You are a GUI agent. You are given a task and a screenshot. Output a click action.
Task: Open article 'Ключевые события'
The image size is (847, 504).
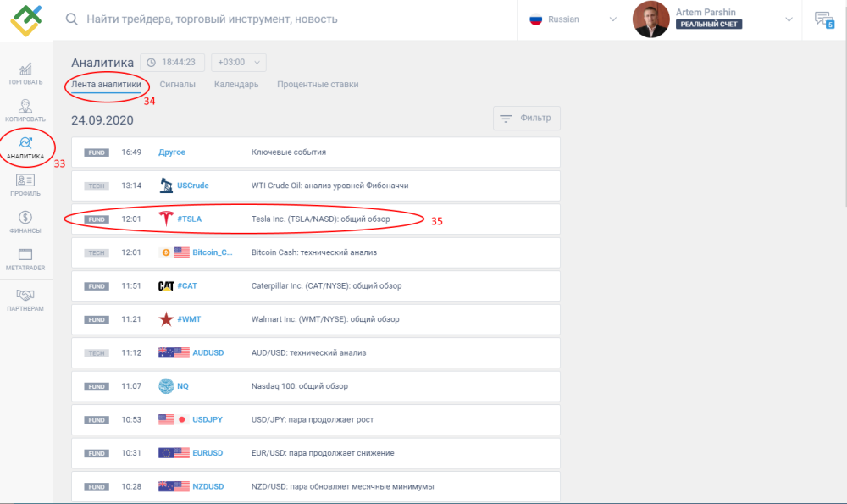pyautogui.click(x=289, y=152)
